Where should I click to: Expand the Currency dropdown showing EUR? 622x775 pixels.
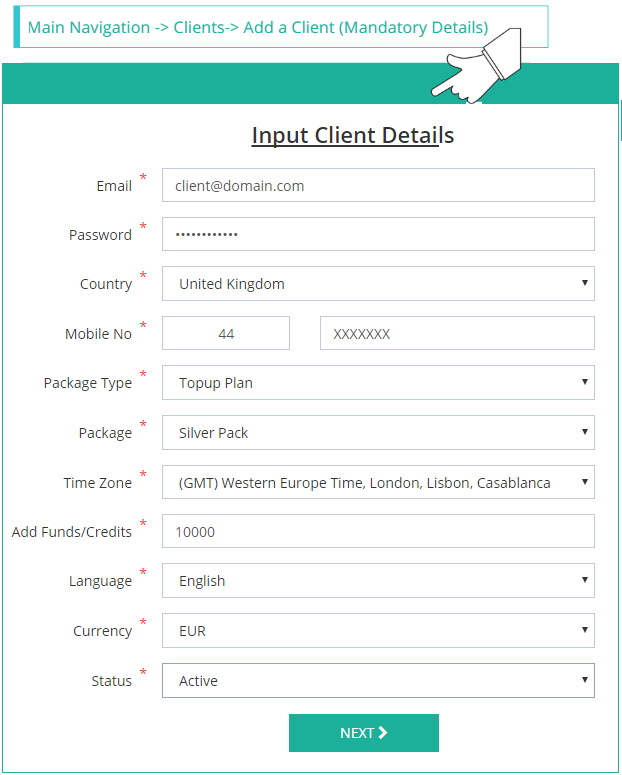378,631
